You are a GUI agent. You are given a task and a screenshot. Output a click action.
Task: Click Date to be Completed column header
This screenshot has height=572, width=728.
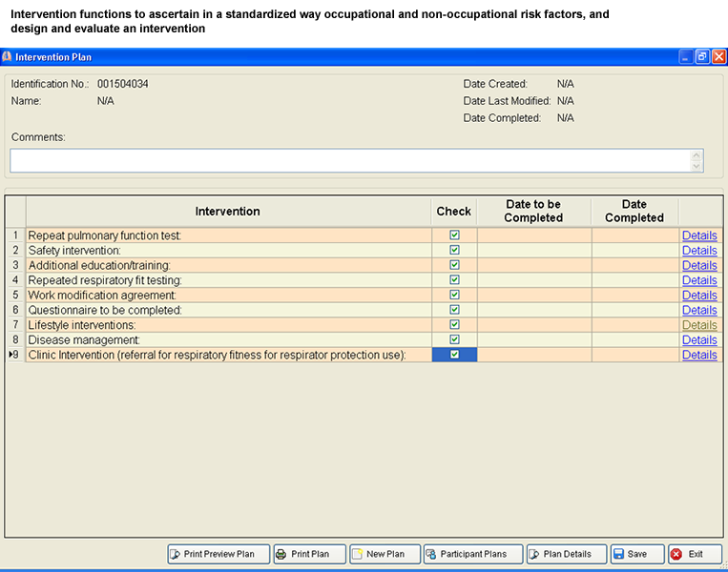pos(533,211)
